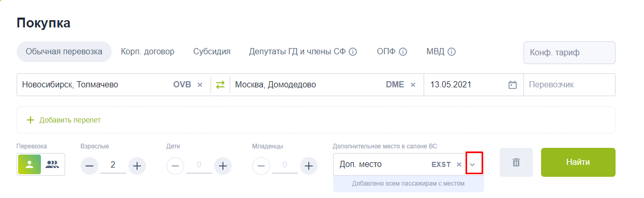Increase number of children
Viewport: 644px width, 198px height.
[x=223, y=166]
